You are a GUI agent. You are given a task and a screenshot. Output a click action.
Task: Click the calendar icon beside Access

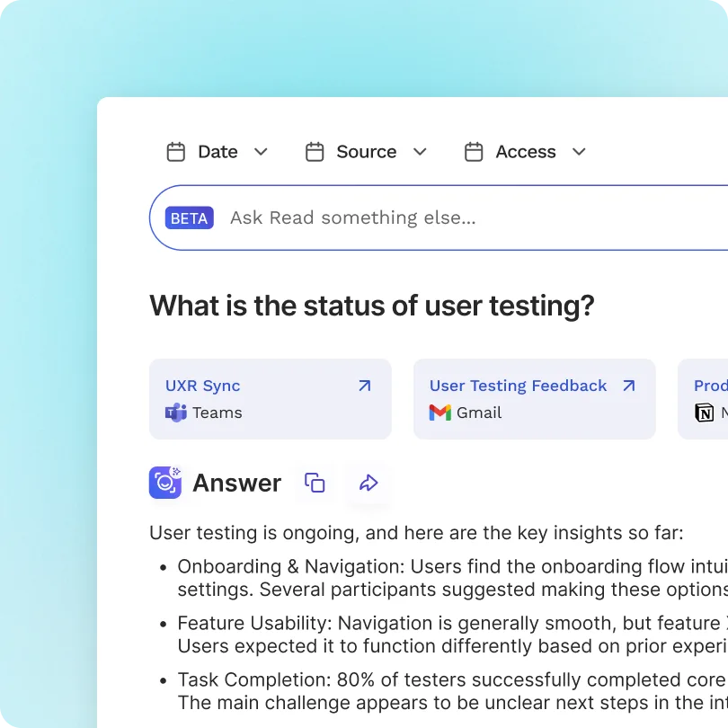(x=474, y=152)
